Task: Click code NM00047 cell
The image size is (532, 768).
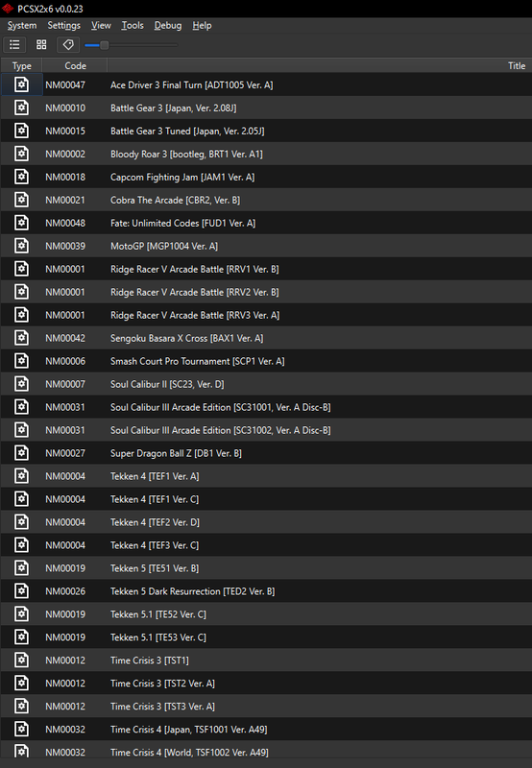Action: point(65,84)
